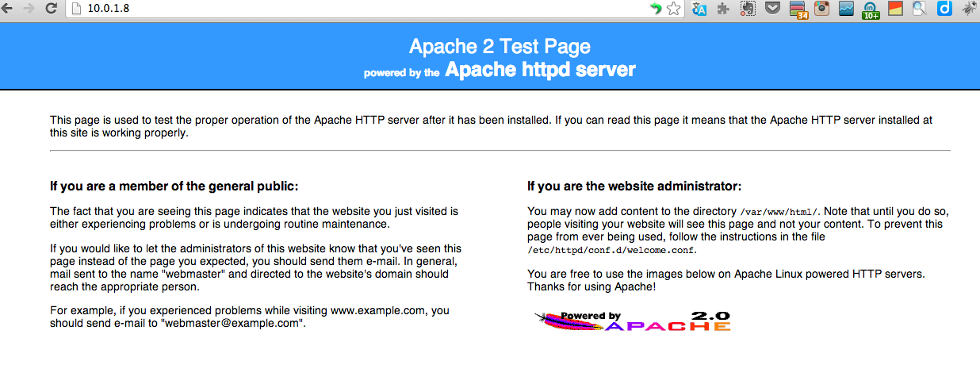Open the Evernote Web Clipper extension
Image resolution: width=980 pixels, height=365 pixels.
747,9
